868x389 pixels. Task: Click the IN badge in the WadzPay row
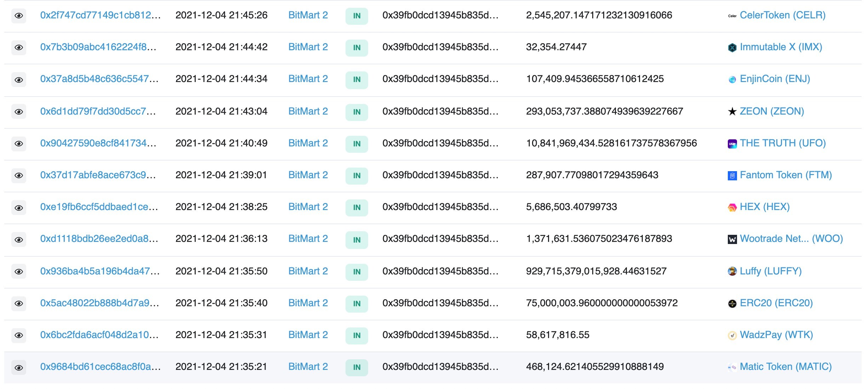pos(356,336)
